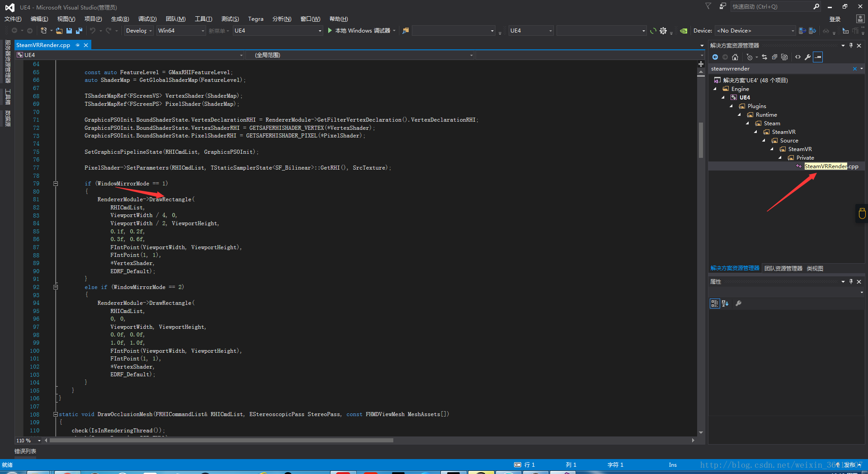868x474 pixels.
Task: Click the feedback icon beside Quick Launch
Action: 722,6
